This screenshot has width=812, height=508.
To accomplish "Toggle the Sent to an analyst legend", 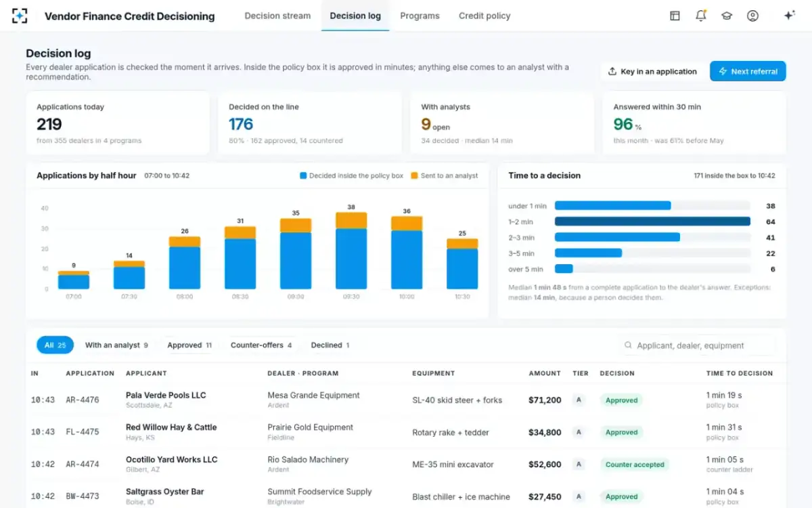I will 444,175.
